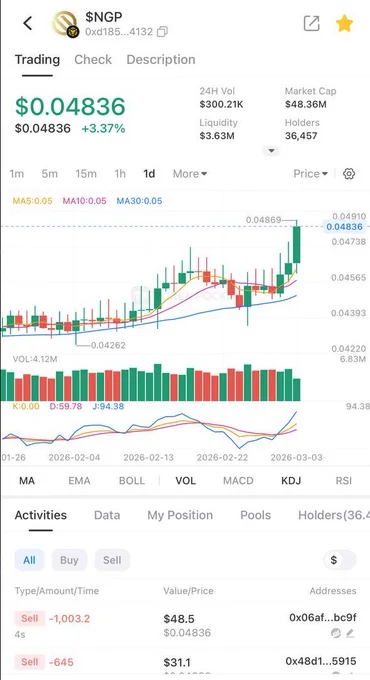Tap the edit pencil under 0x06af...bc9f
Image resolution: width=370 pixels, height=680 pixels.
click(x=350, y=633)
